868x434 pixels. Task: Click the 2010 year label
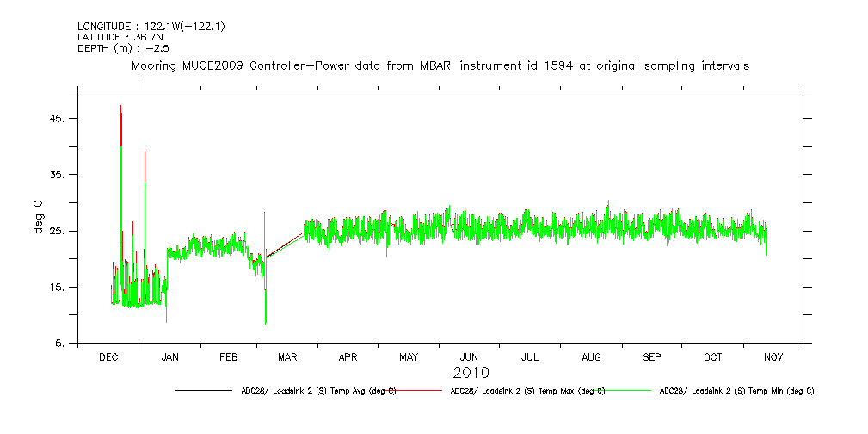click(471, 373)
